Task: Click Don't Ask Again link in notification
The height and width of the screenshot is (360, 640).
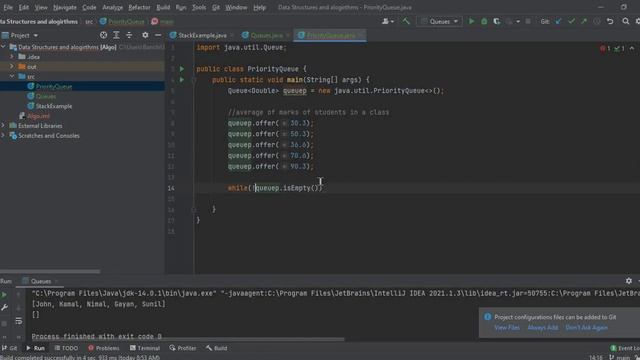Action: point(587,328)
